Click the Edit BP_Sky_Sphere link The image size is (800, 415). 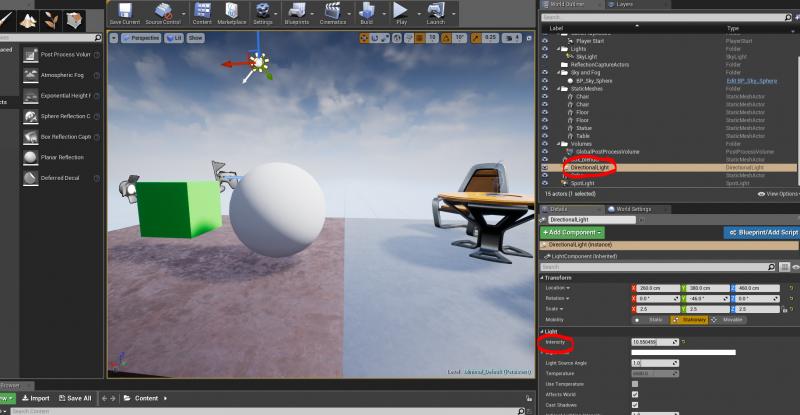tap(752, 81)
